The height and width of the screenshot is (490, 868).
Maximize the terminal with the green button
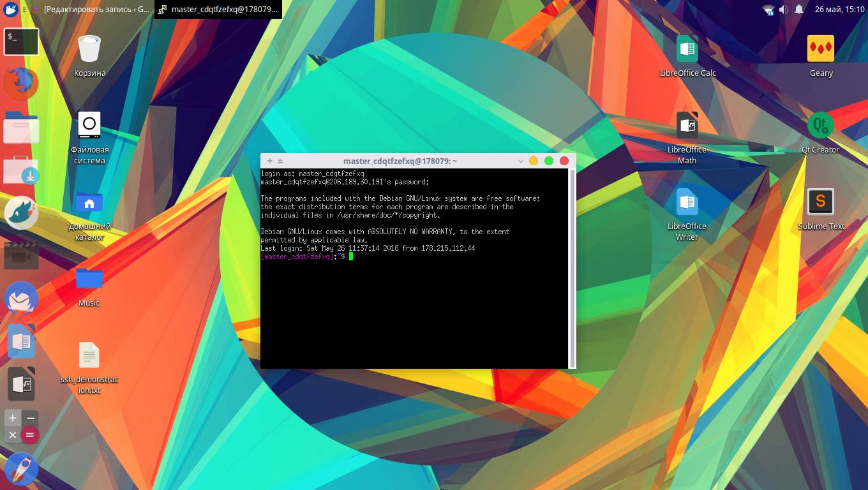tap(549, 161)
